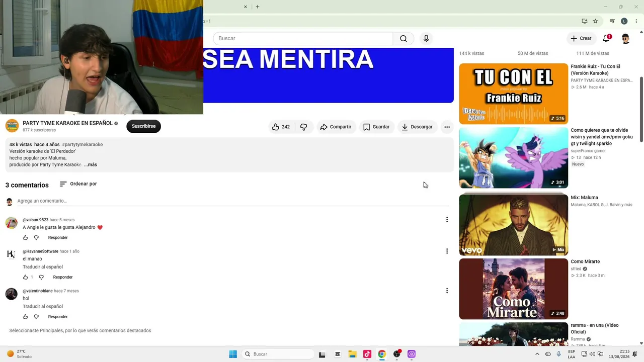Open options menu for @HavanneSoftware comment

pos(447,251)
